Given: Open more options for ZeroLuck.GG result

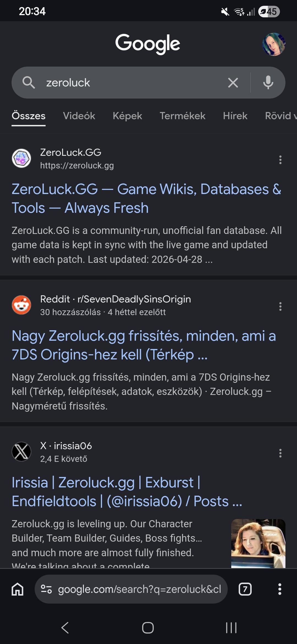Looking at the screenshot, I should (280, 160).
